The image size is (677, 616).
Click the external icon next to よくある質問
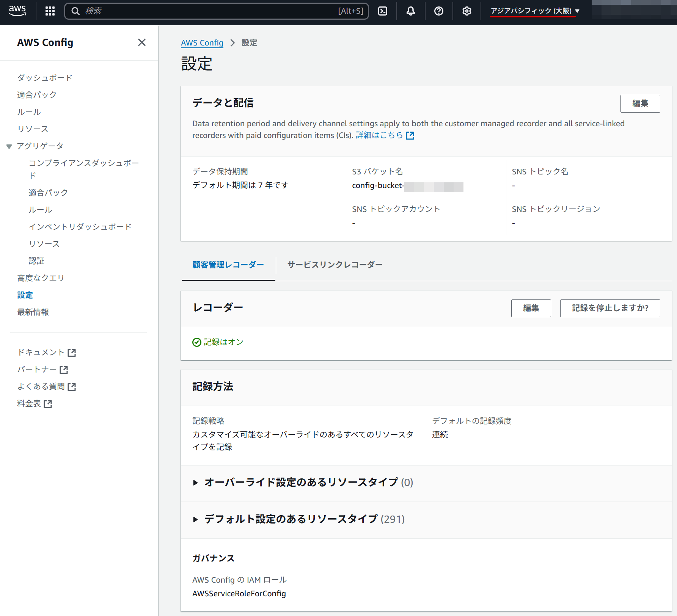coord(72,387)
